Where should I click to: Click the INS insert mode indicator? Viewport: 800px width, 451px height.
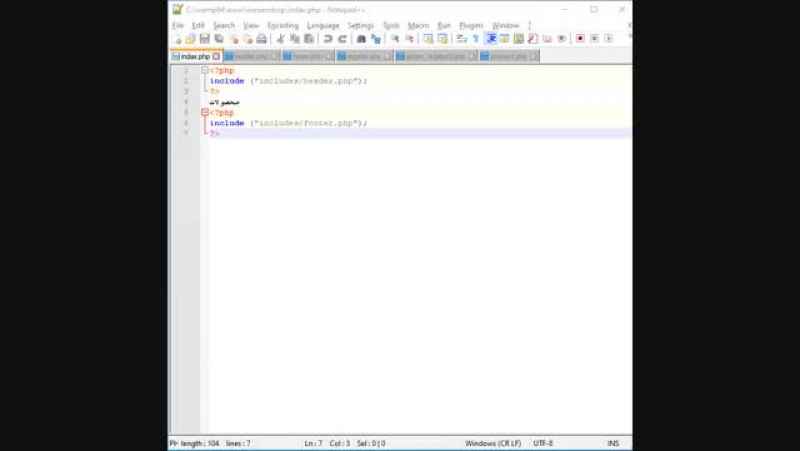pos(613,443)
